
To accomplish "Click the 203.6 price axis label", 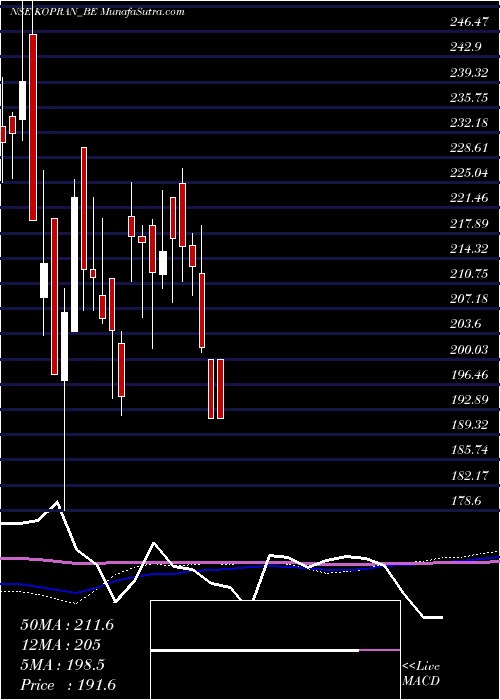I will coord(465,325).
